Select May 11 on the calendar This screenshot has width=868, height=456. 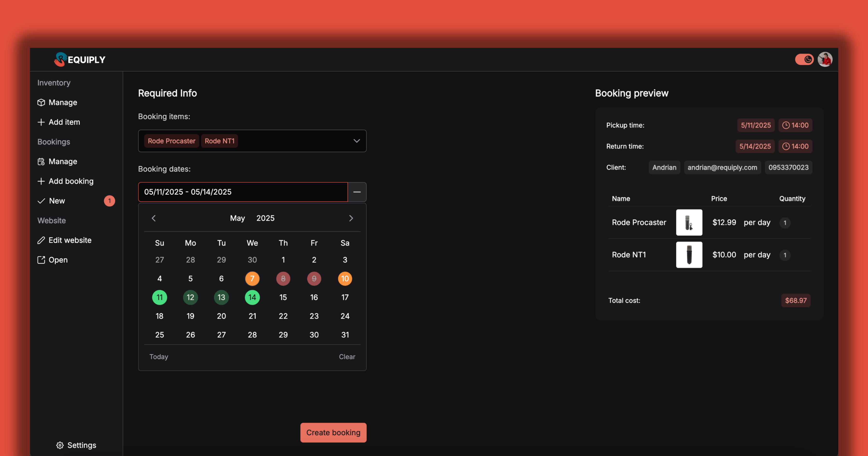(159, 297)
